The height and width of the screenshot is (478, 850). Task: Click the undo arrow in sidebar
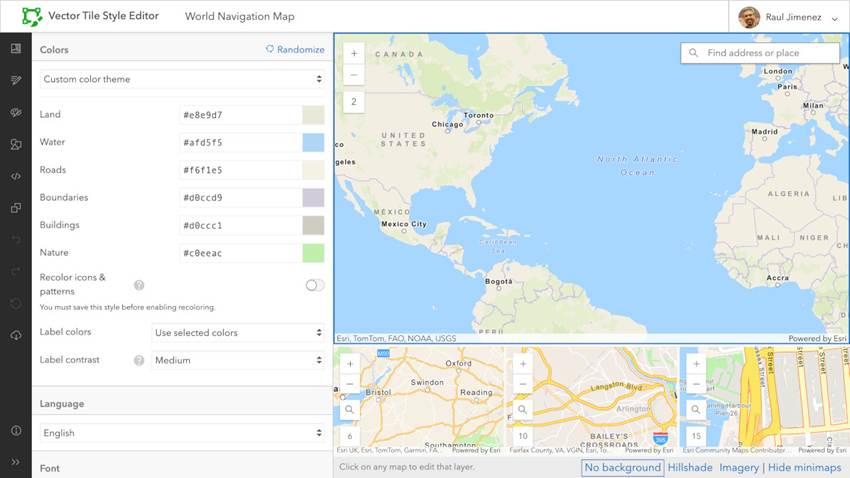tap(16, 240)
